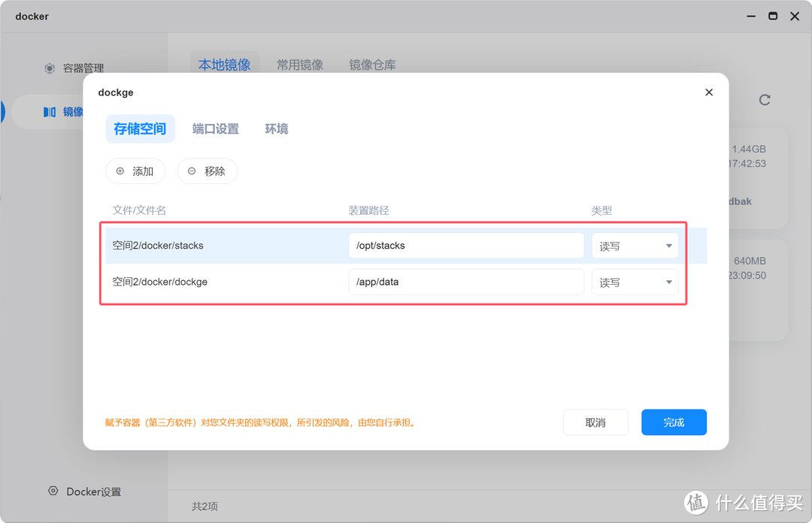Confirm settings with the 完成 button

674,422
